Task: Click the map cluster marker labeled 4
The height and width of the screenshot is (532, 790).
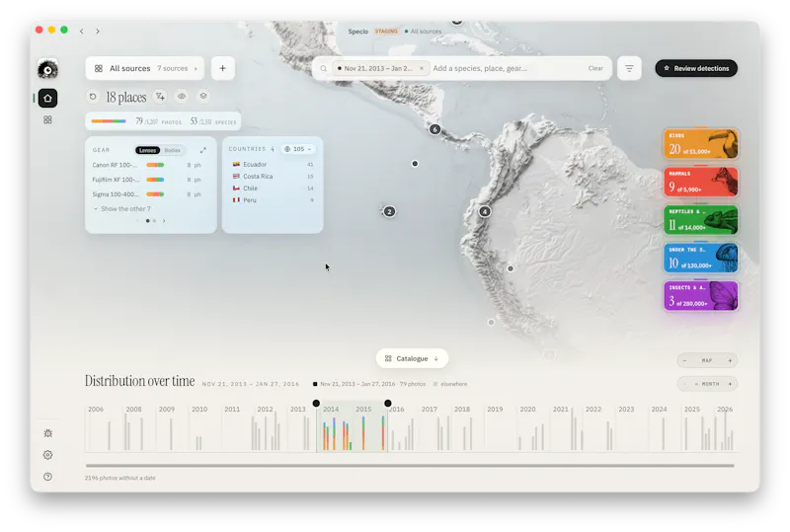Action: (x=485, y=211)
